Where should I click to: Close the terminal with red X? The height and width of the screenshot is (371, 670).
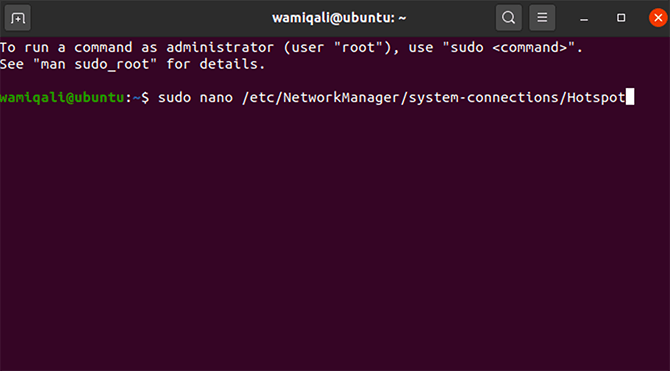pos(658,18)
